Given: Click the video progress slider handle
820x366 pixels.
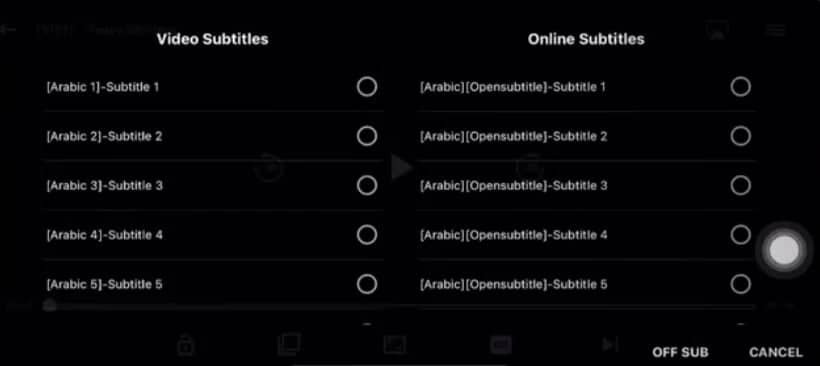Looking at the screenshot, I should click(49, 305).
